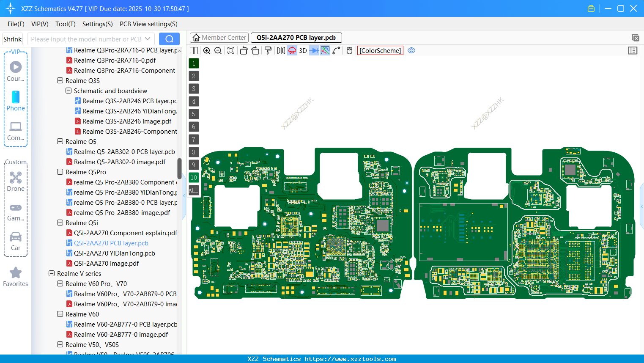Activate the diode test tool

(x=313, y=50)
